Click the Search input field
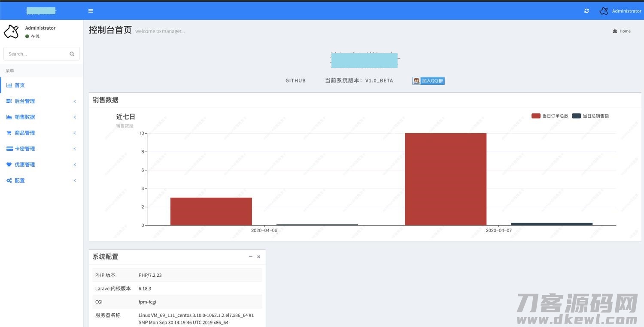Viewport: 644px width, 327px height. point(36,54)
